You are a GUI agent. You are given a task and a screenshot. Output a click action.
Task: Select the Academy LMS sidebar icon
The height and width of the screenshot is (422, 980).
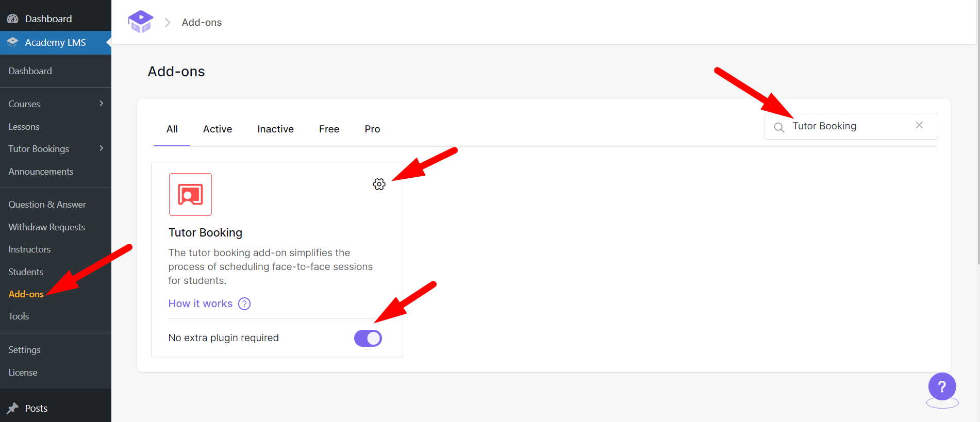point(12,42)
